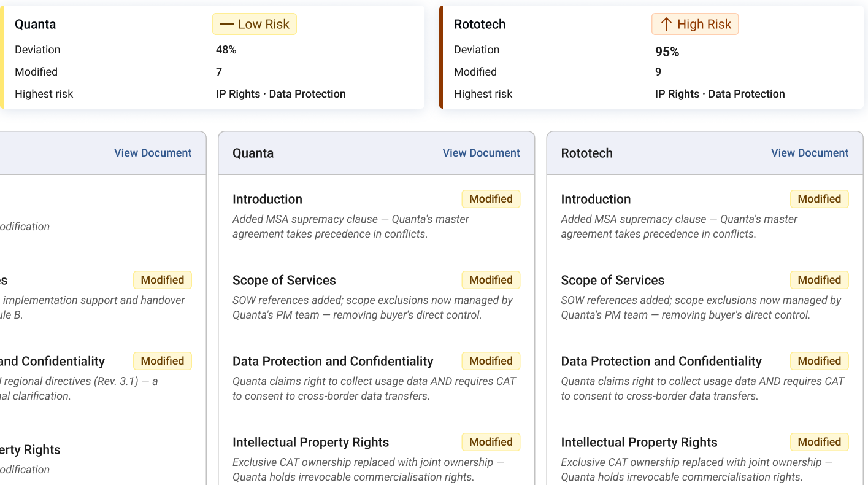Click Rototech column header title
The width and height of the screenshot is (868, 485).
(x=587, y=153)
